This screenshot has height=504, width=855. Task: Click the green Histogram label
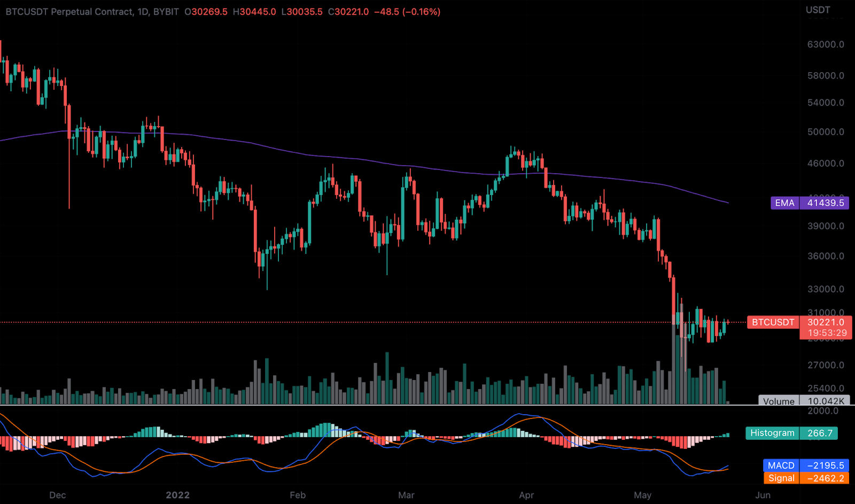pyautogui.click(x=772, y=433)
